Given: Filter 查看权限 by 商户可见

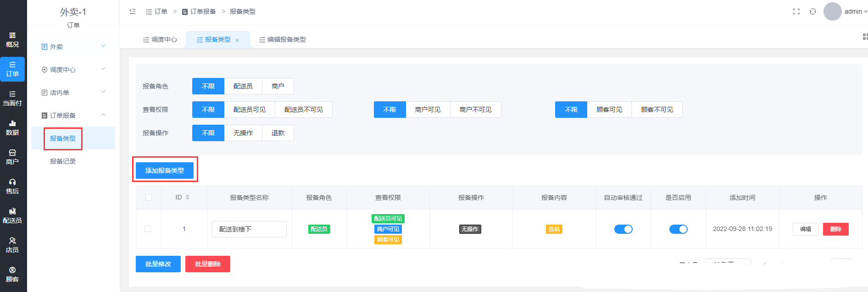Looking at the screenshot, I should tap(428, 110).
